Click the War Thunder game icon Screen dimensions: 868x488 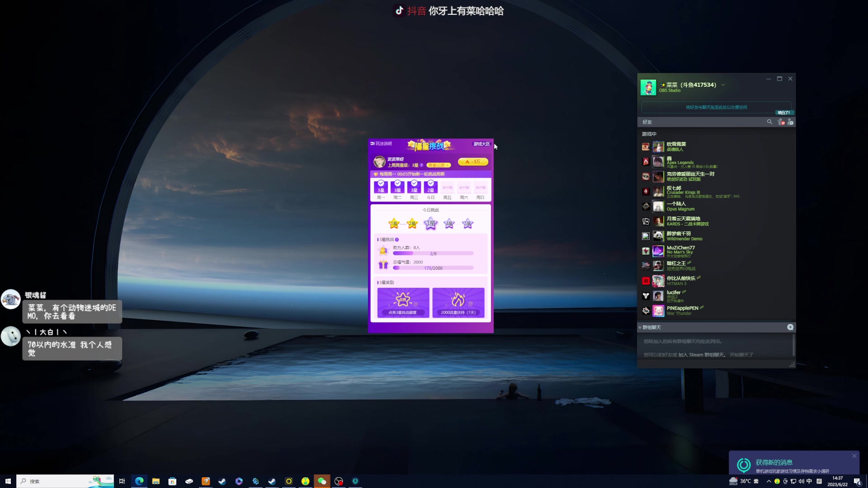click(x=646, y=311)
